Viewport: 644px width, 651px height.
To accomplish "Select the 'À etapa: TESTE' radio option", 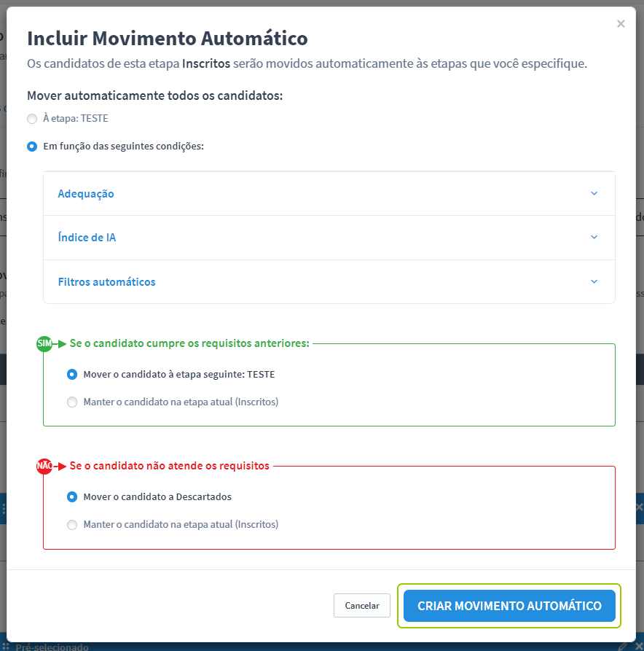I will click(x=31, y=118).
